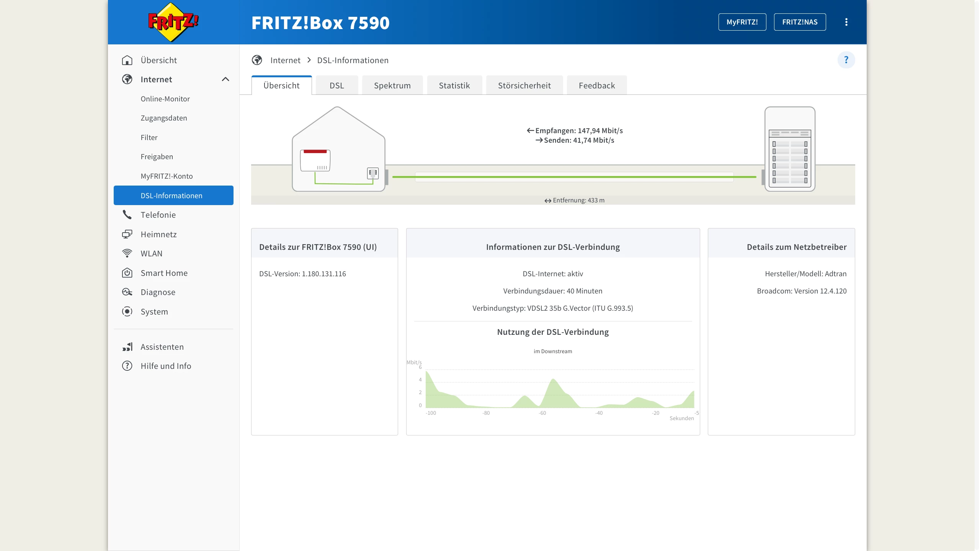Open help with the question mark icon
Image resolution: width=980 pixels, height=551 pixels.
tap(846, 60)
